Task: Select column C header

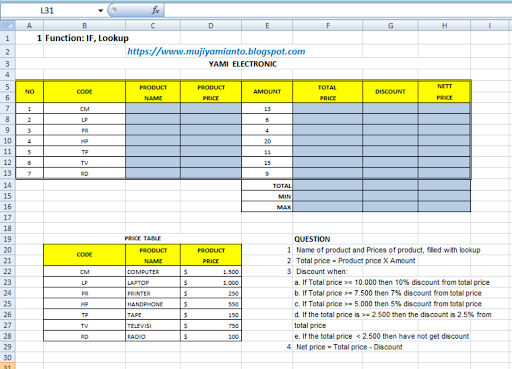Action: click(153, 26)
